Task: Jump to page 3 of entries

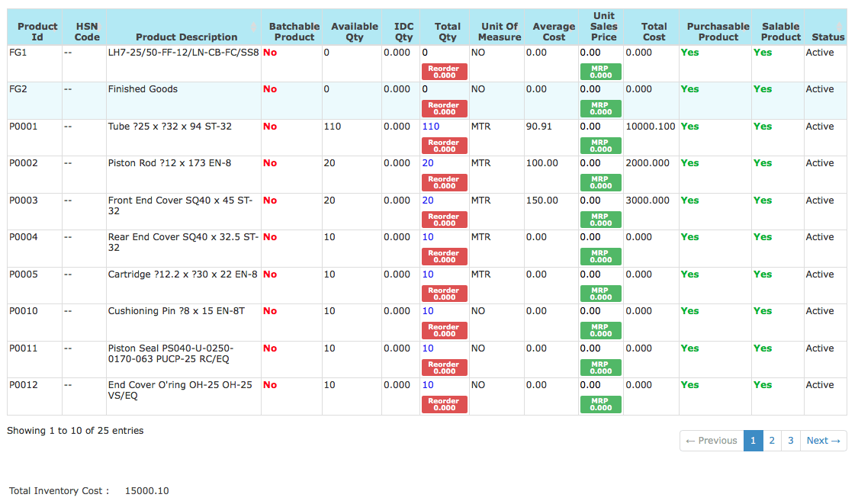Action: tap(791, 441)
